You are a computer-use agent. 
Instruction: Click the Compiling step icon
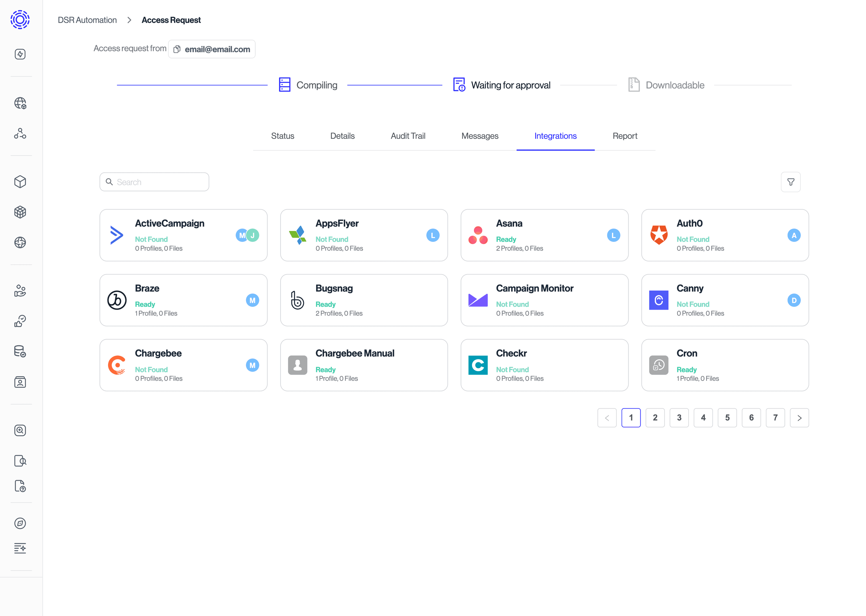pos(284,85)
